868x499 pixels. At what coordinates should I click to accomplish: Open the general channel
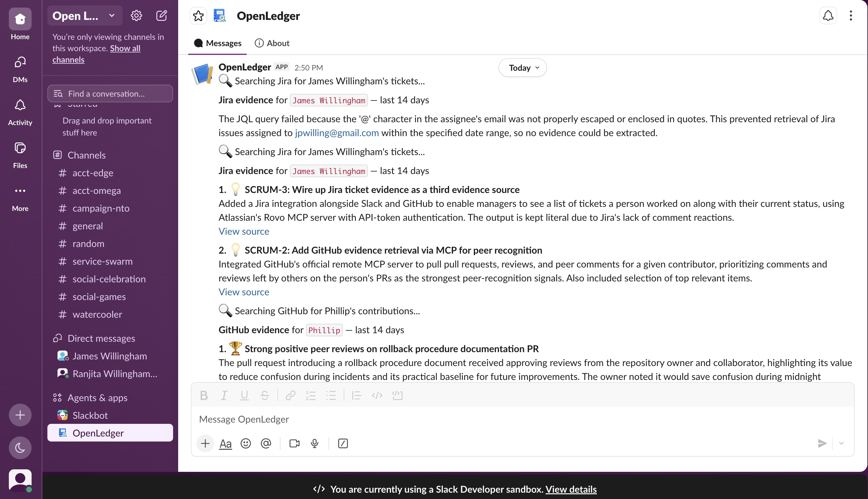110,226
